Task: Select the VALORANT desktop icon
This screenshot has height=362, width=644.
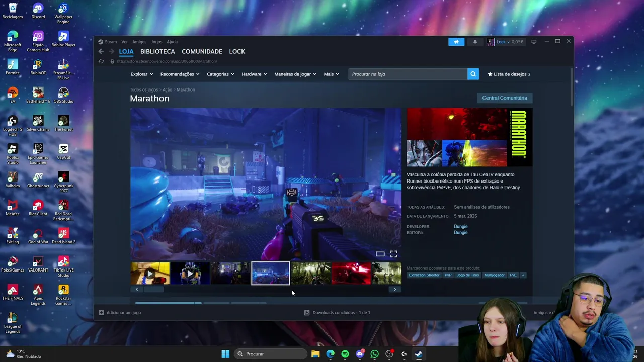Action: 38,264
